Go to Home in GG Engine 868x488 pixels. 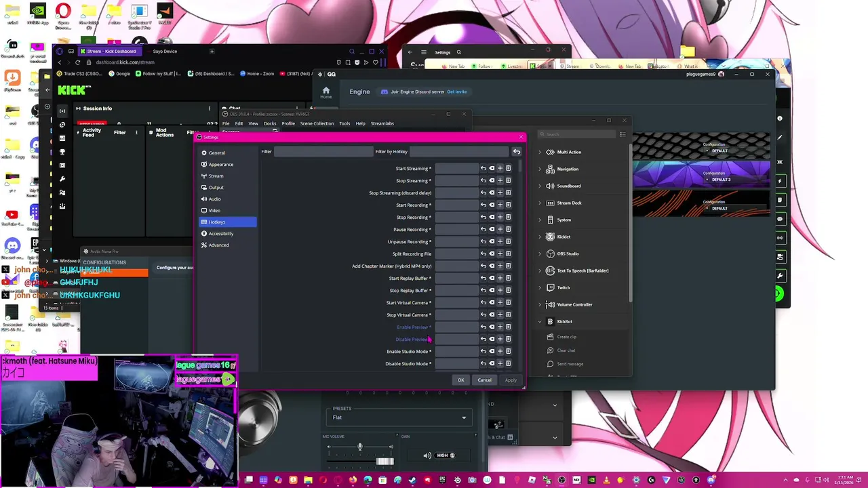(326, 92)
